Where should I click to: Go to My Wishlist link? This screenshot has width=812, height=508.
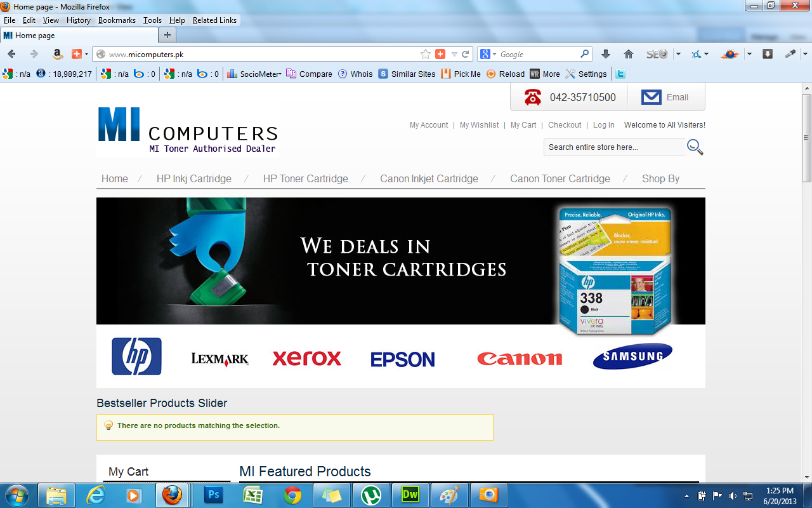pyautogui.click(x=479, y=125)
